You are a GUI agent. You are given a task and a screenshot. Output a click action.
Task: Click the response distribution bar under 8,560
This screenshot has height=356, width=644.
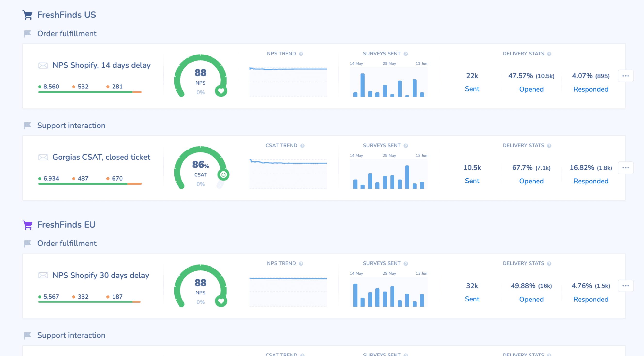(x=90, y=92)
